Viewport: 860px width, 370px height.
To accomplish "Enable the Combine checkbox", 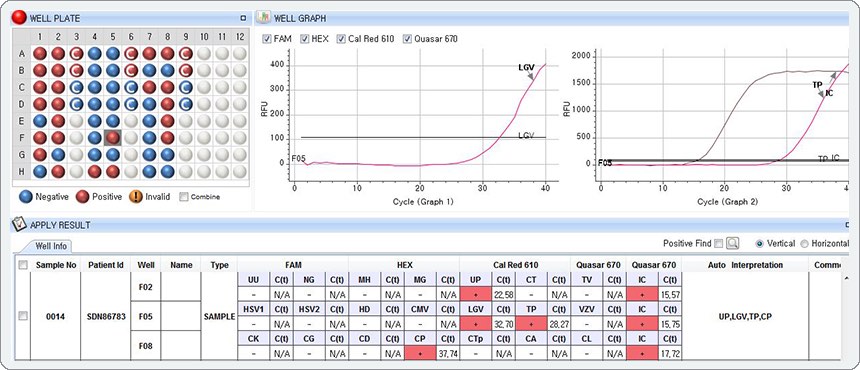I will coord(184,197).
